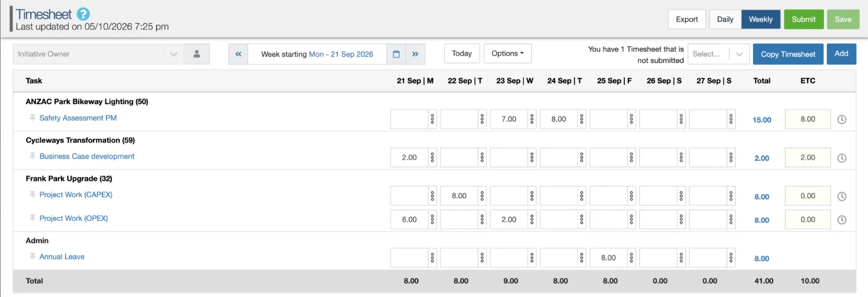This screenshot has height=297, width=868.
Task: Open the Timesheet help question mark icon
Action: point(83,14)
